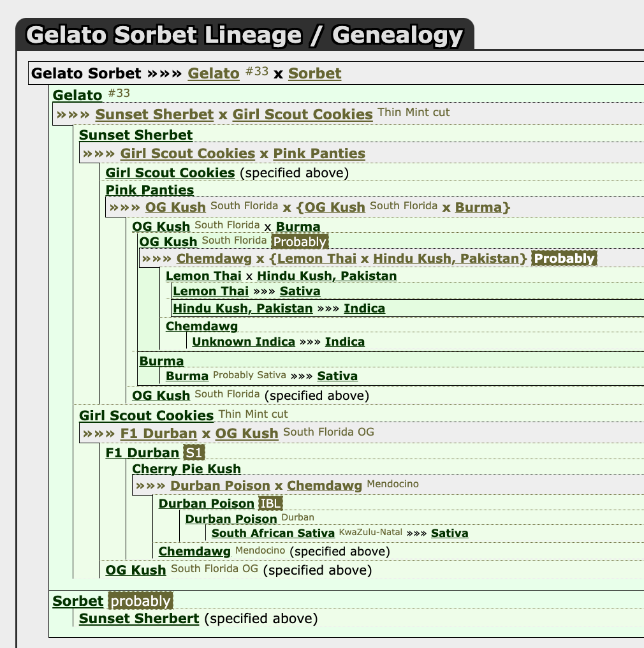Click Chemdawg in the "Durban Poison x" cross row

click(325, 485)
